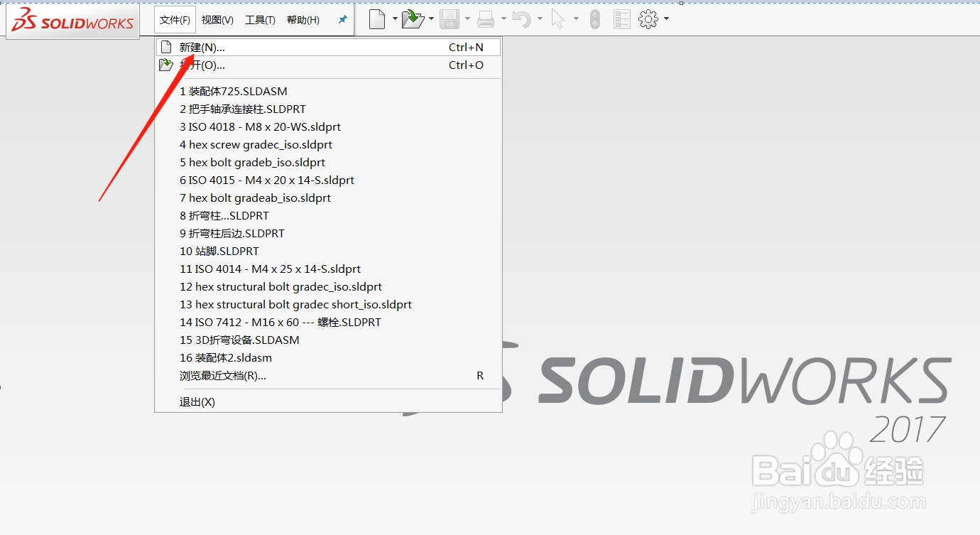Open recent ISO 4018 - M8 x 20-WS.sldprt
This screenshot has width=980, height=535.
tap(328, 127)
